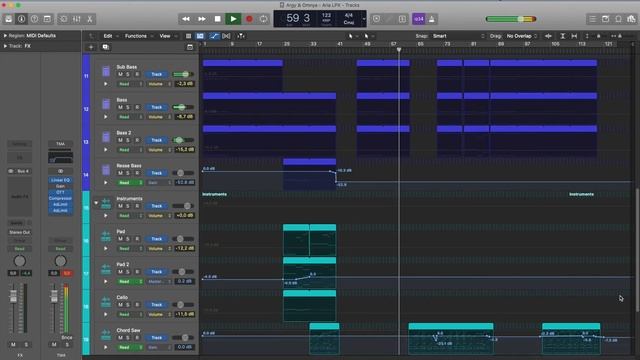The width and height of the screenshot is (640, 360).
Task: Click the add new track plus button
Action: coord(91,47)
